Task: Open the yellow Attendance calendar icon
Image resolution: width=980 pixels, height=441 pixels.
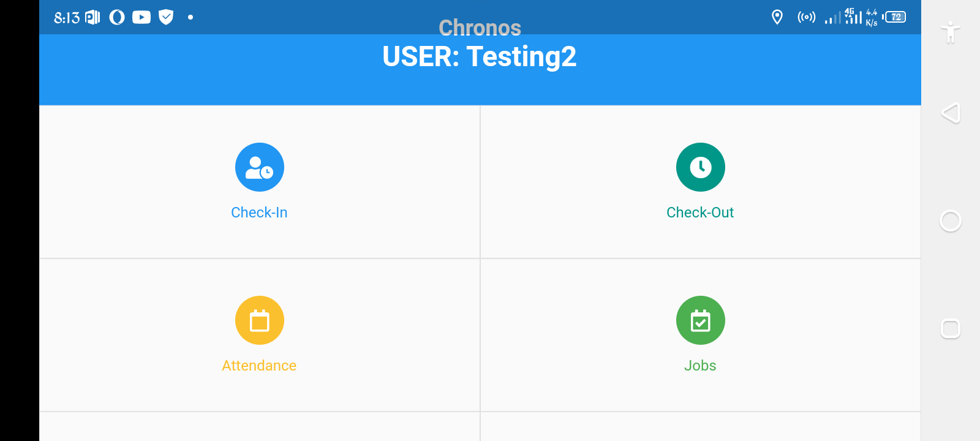Action: (x=260, y=320)
